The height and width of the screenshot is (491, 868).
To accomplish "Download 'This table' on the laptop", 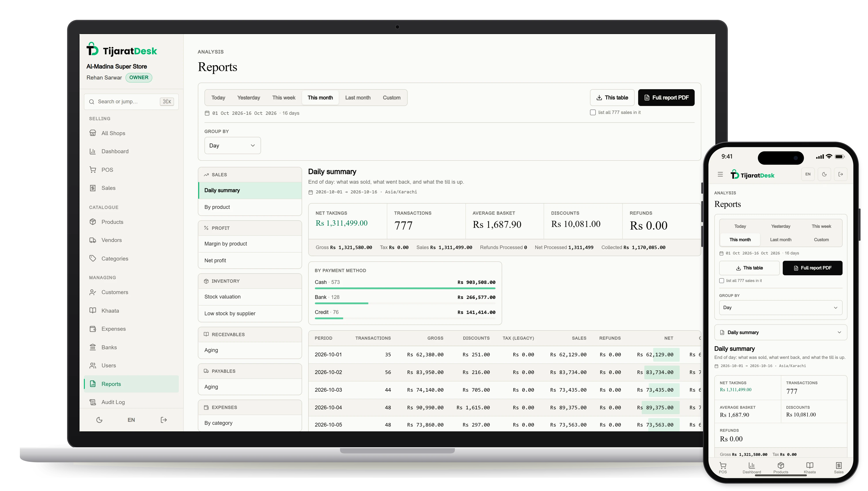I will tap(612, 98).
